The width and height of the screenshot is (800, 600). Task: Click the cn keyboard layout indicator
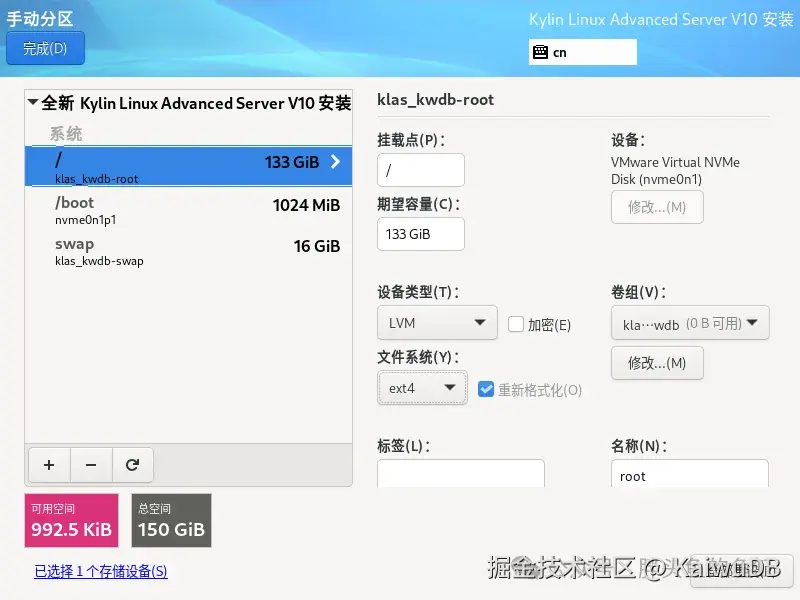(583, 52)
